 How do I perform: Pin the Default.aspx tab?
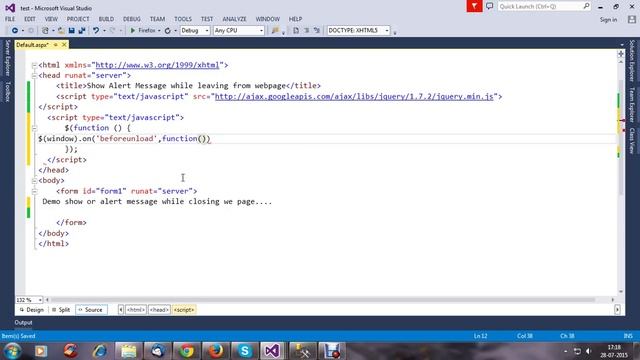tap(56, 44)
